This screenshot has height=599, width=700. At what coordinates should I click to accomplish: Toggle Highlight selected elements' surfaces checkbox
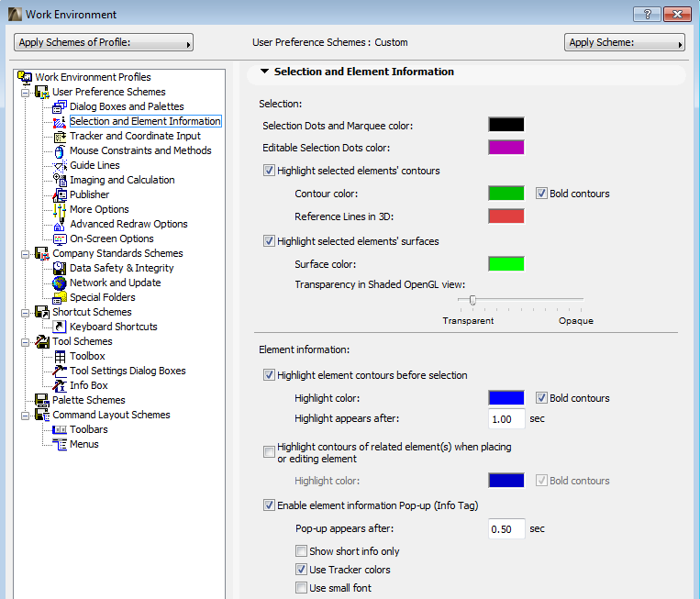pyautogui.click(x=269, y=241)
